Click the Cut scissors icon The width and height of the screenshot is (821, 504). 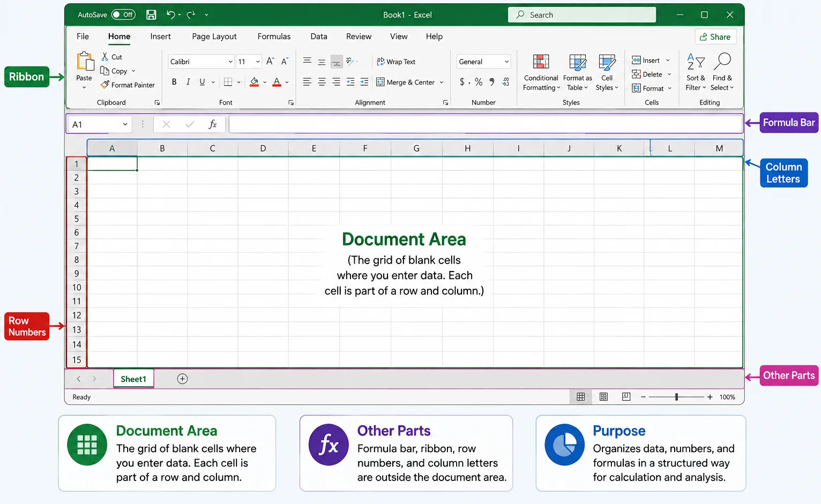click(x=105, y=57)
